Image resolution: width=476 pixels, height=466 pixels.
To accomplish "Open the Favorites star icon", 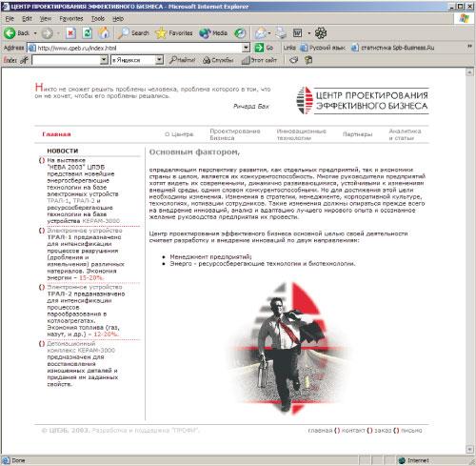I will coord(161,33).
